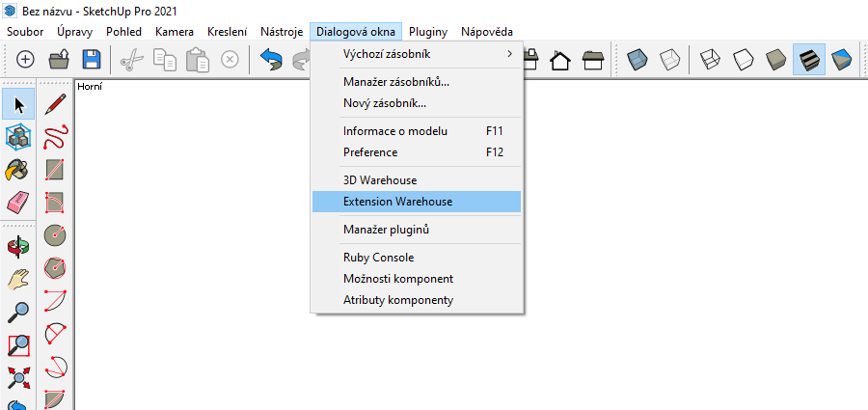Select the Pencil line tool
The width and height of the screenshot is (868, 410).
click(56, 104)
